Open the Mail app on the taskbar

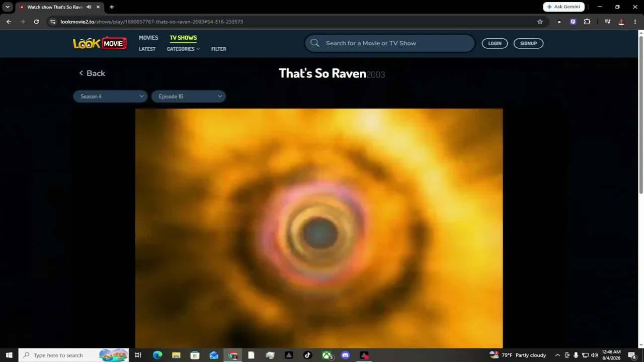click(214, 355)
